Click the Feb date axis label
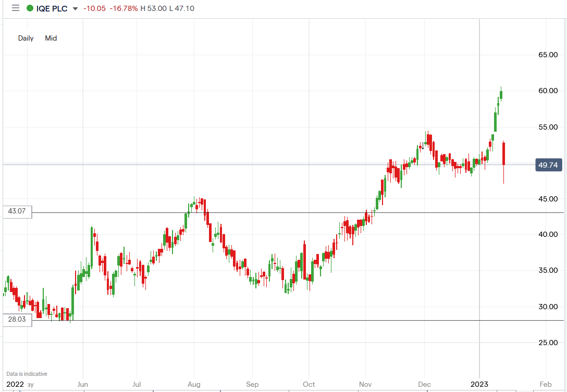The image size is (567, 392). 545,384
